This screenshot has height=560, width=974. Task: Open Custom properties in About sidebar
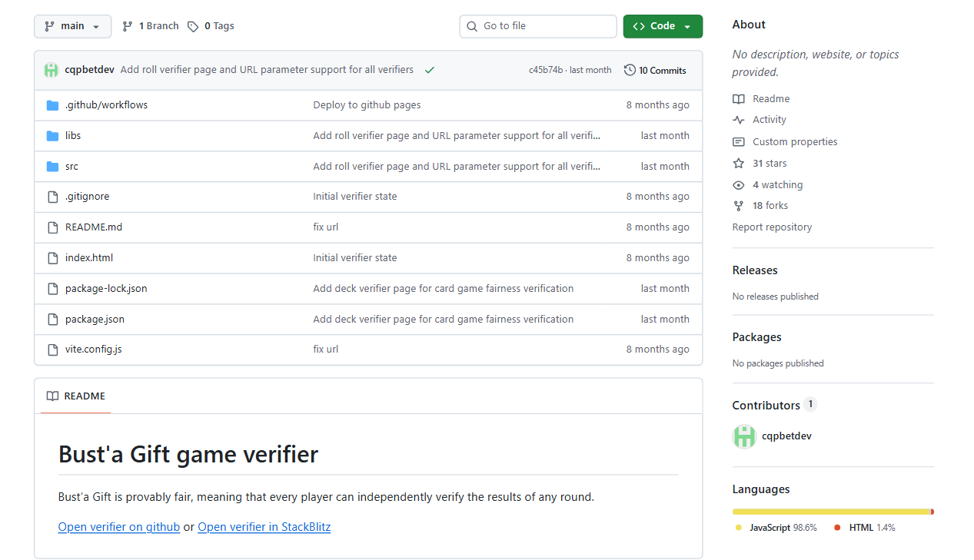coord(794,142)
